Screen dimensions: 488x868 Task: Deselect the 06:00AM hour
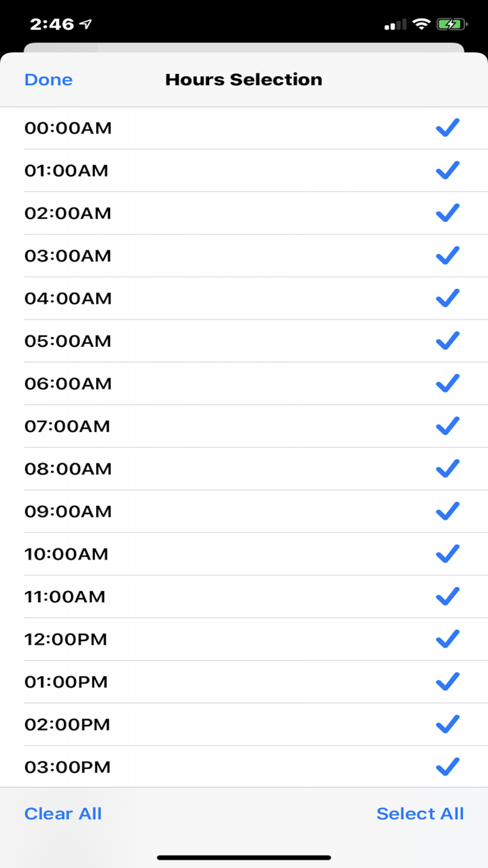click(447, 383)
